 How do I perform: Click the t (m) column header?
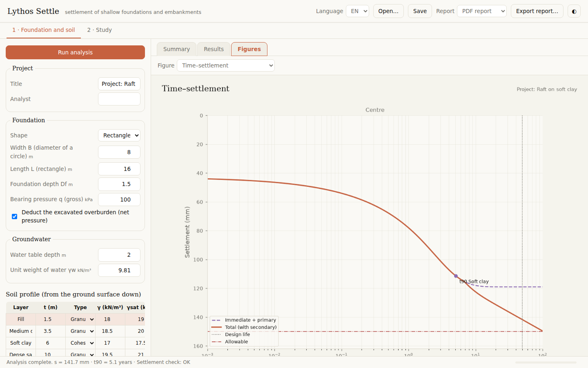click(x=51, y=307)
